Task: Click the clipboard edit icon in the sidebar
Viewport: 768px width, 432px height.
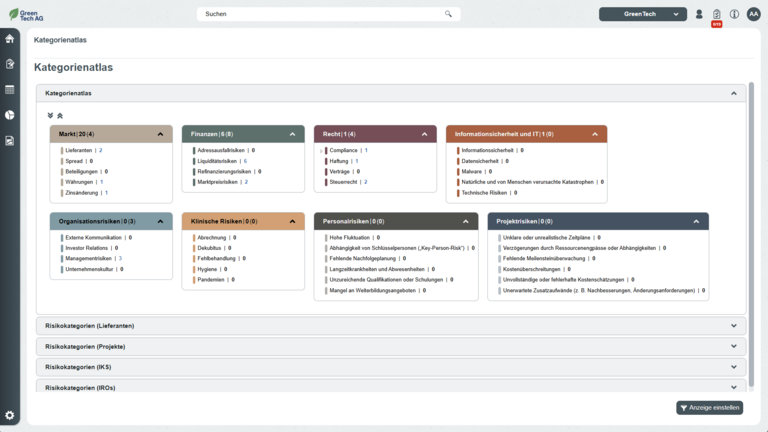Action: 10,64
